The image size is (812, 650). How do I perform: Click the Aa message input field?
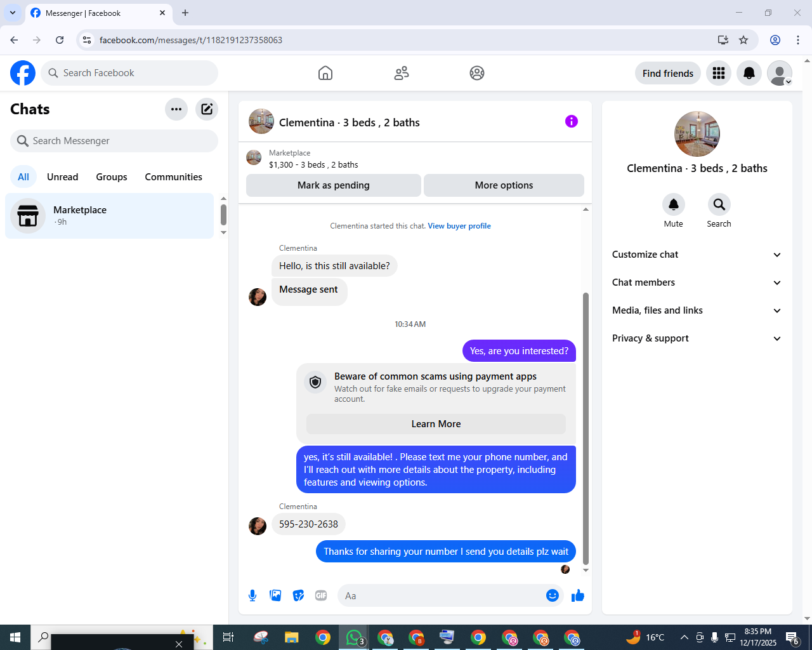click(x=441, y=595)
